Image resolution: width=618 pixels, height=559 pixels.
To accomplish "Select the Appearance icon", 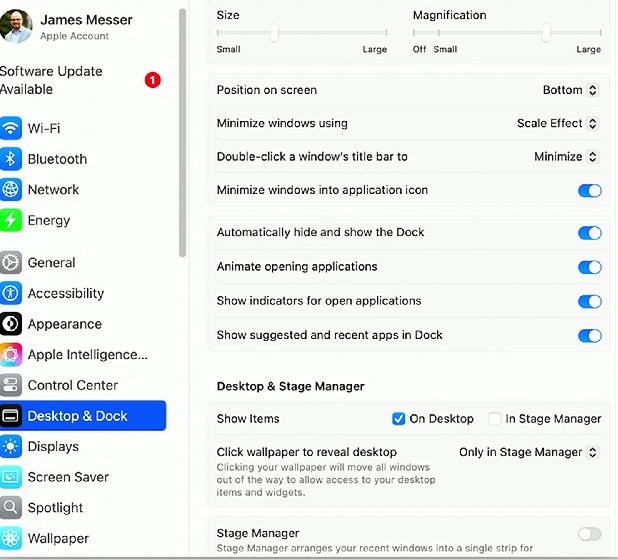I will click(11, 324).
